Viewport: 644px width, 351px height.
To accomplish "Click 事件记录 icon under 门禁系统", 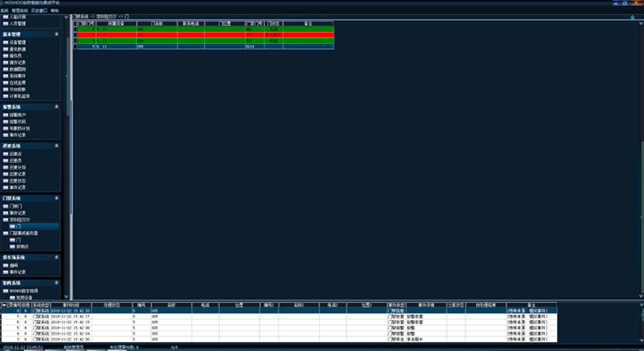I will click(5, 213).
